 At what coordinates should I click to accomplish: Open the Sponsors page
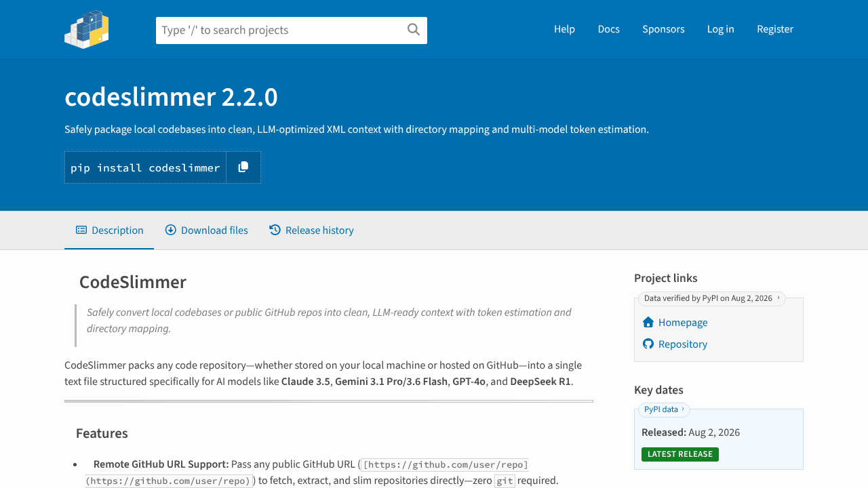click(x=663, y=29)
